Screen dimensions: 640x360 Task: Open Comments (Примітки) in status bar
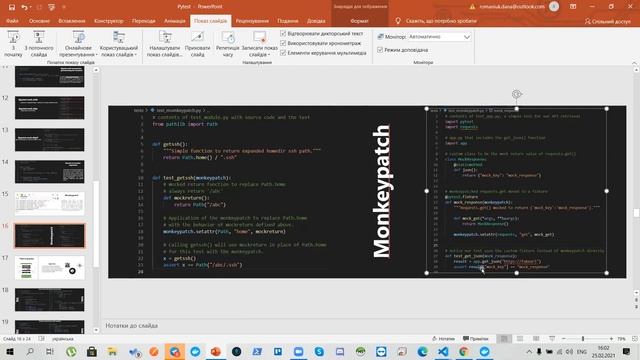[x=476, y=339]
